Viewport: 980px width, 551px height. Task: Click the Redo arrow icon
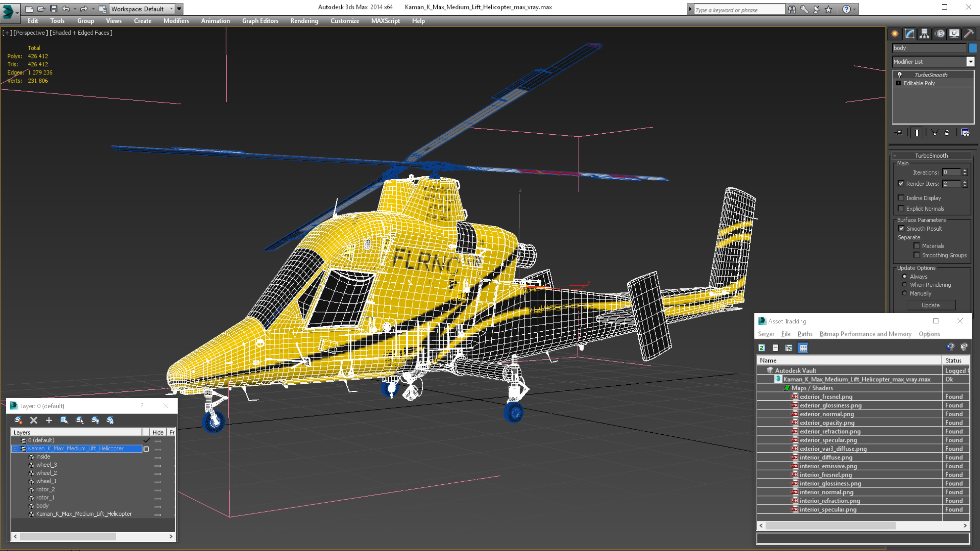click(x=84, y=9)
